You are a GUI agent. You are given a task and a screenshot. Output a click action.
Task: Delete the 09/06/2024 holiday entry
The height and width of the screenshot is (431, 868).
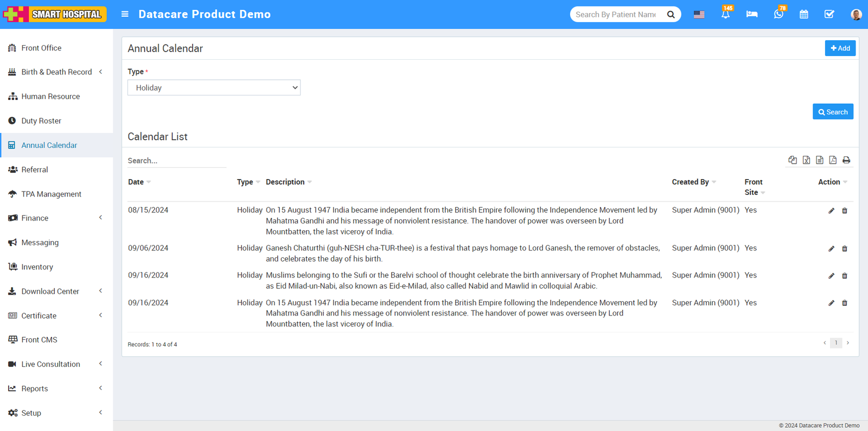pos(845,249)
